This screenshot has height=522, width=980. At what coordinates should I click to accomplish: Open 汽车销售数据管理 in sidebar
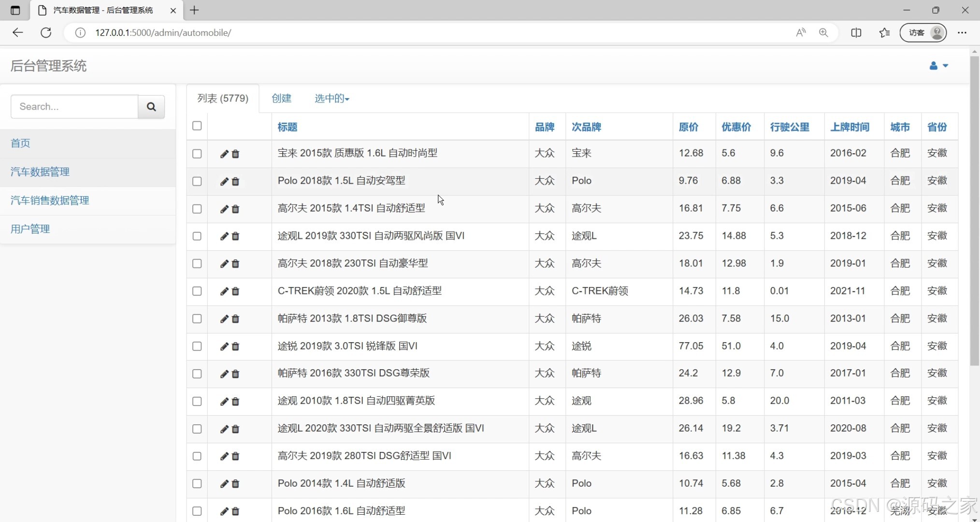click(x=50, y=201)
